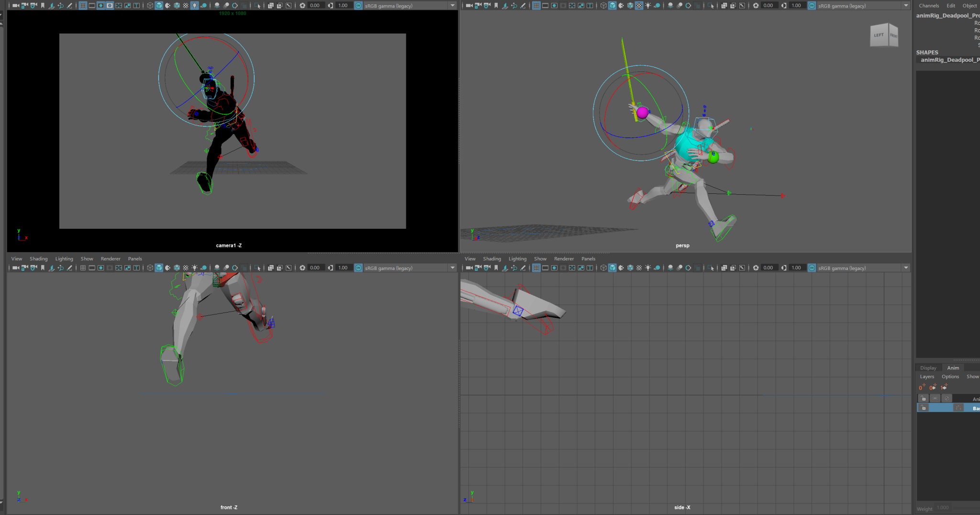Open the sRGB gamma dropdown in persp viewport

pos(906,5)
